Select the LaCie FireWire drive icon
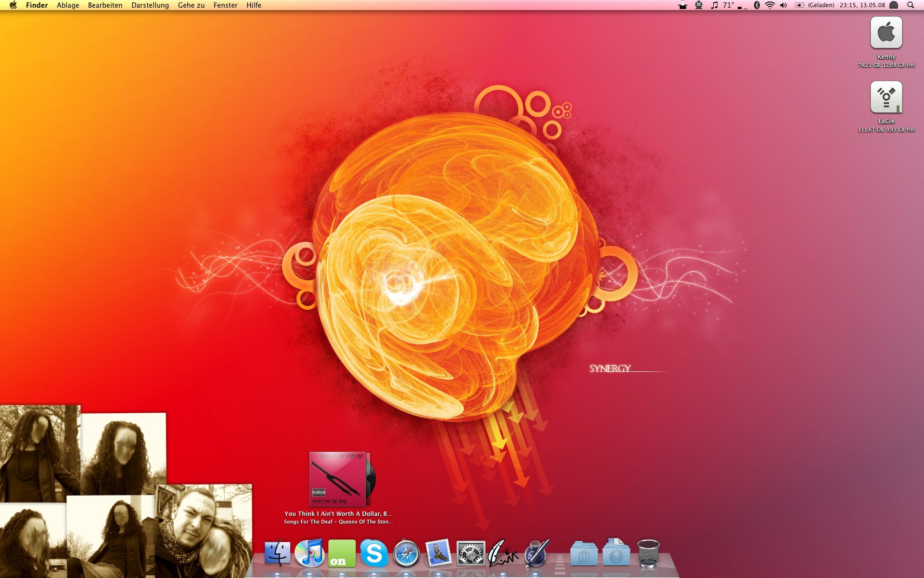This screenshot has height=578, width=924. (886, 98)
